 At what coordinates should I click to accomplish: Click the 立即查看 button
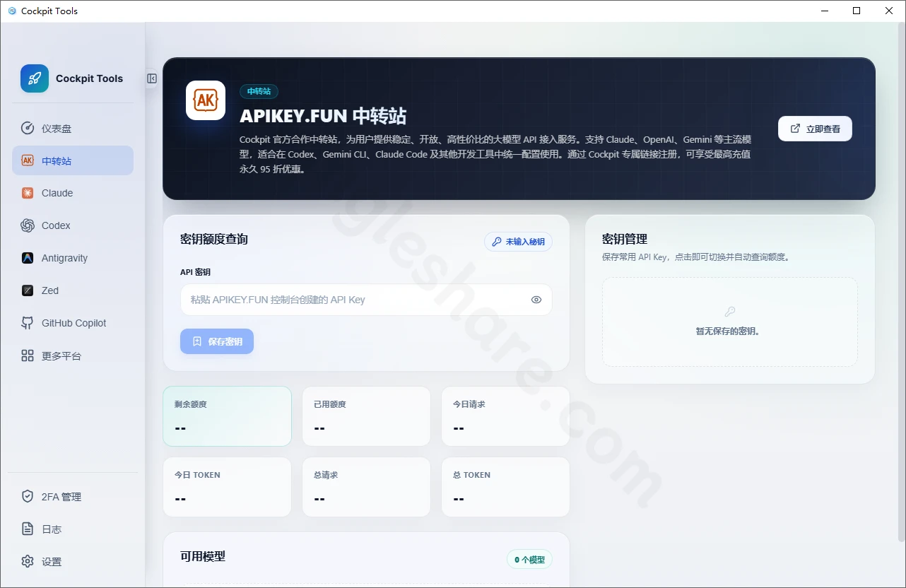(x=815, y=129)
